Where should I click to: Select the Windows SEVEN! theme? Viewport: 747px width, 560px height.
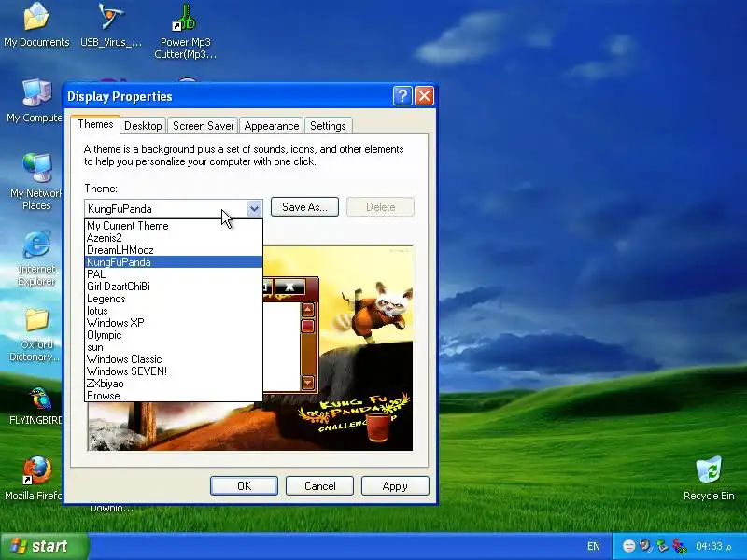click(174, 371)
